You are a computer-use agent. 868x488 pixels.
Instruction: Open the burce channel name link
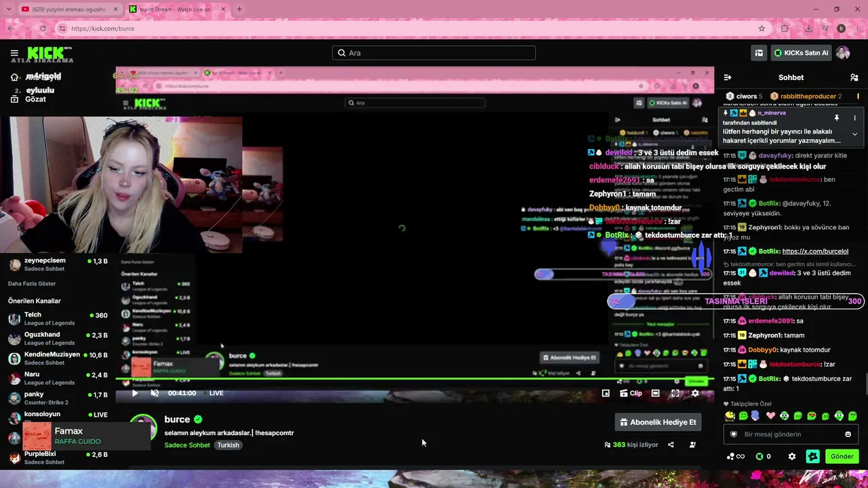click(x=177, y=420)
